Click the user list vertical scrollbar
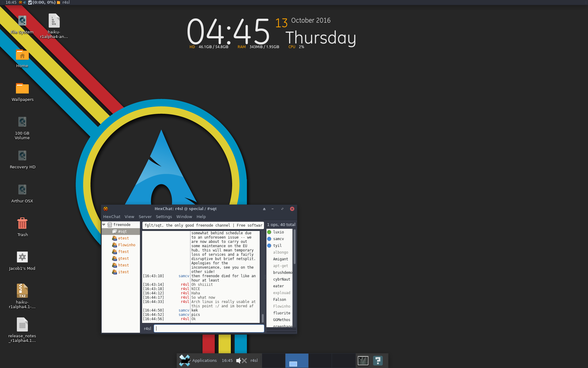 (295, 247)
